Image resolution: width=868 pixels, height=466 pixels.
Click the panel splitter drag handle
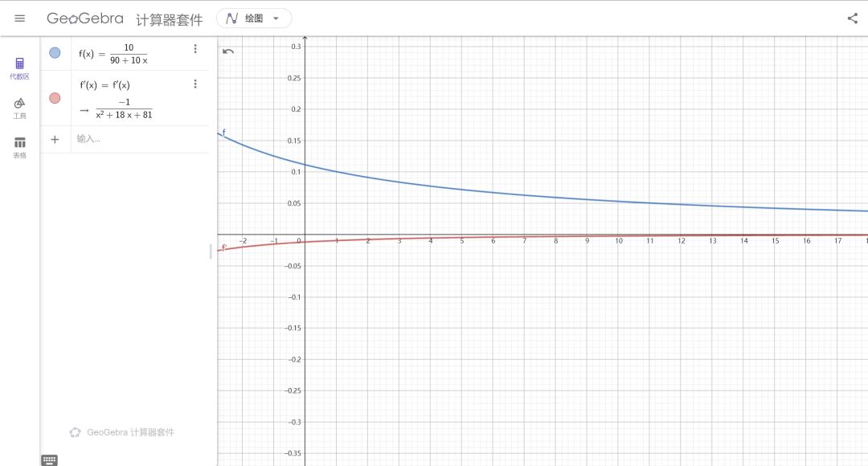[x=211, y=251]
